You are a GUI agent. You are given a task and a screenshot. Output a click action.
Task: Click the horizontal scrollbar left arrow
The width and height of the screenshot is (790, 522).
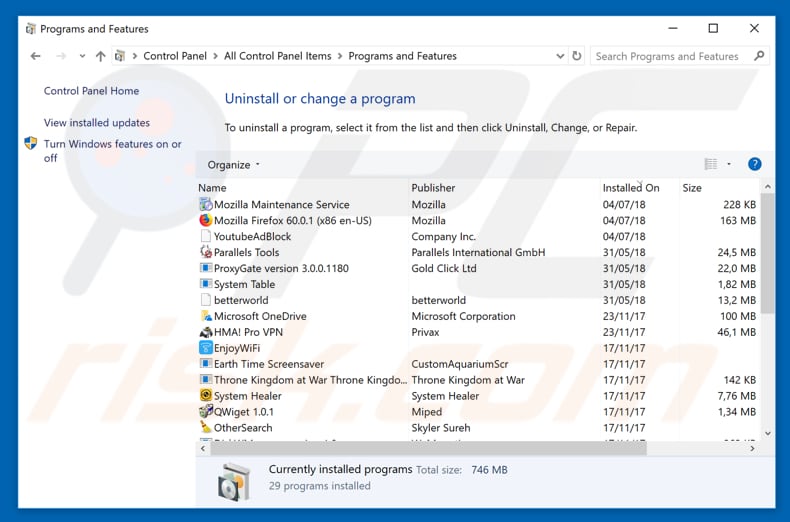pyautogui.click(x=203, y=448)
